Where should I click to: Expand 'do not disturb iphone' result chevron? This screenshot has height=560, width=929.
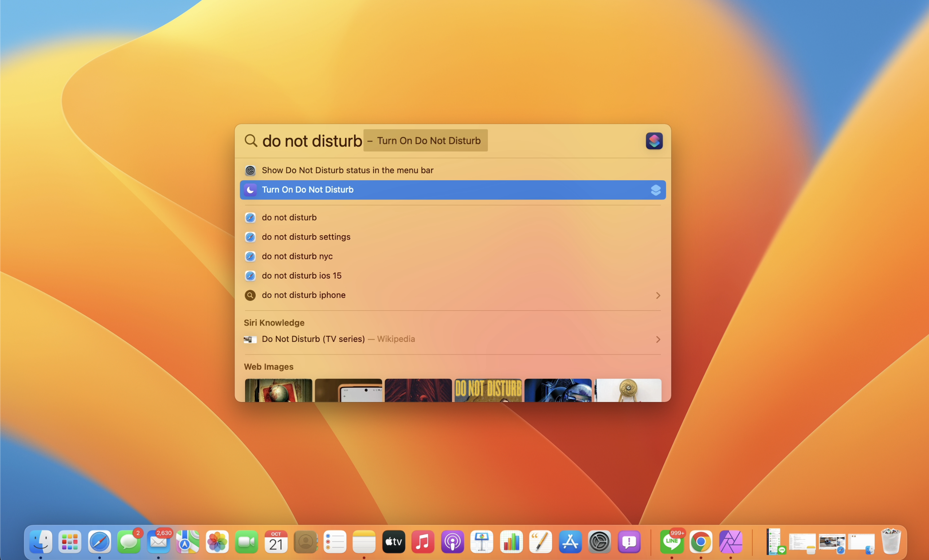(658, 295)
